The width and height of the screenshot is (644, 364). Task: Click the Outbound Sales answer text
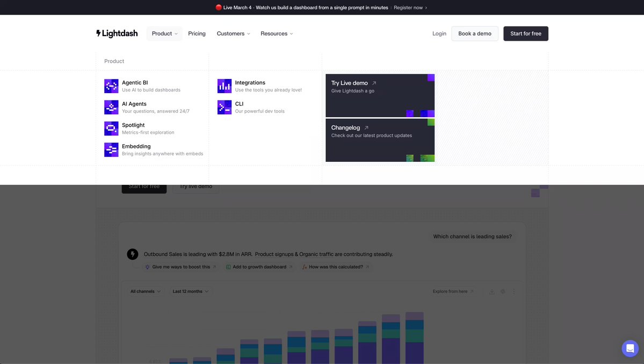[268, 254]
